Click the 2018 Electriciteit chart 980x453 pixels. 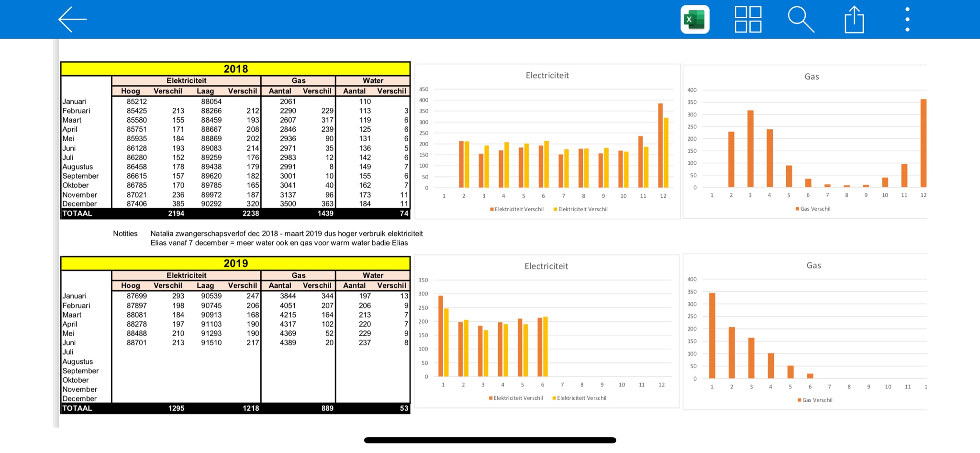click(547, 142)
